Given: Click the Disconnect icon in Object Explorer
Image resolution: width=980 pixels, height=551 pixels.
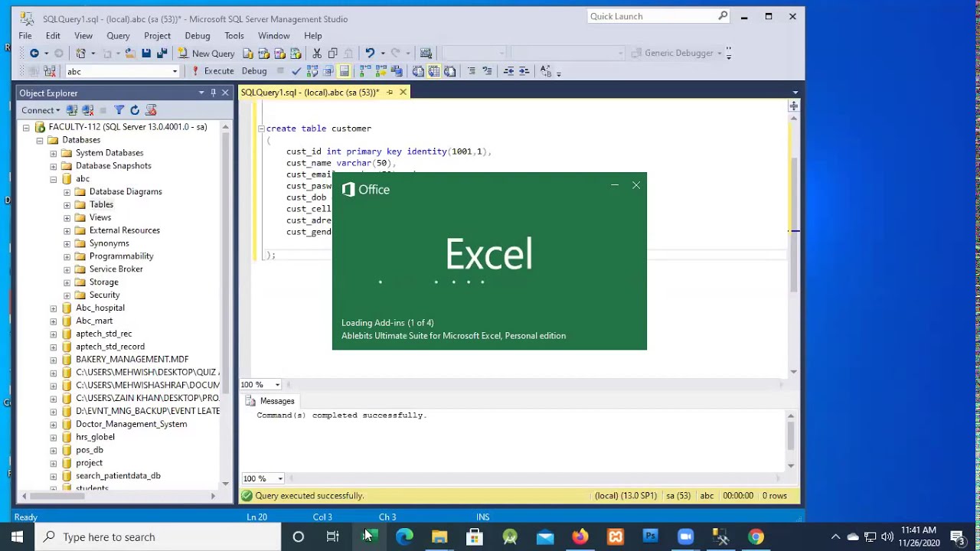Looking at the screenshot, I should pos(88,110).
